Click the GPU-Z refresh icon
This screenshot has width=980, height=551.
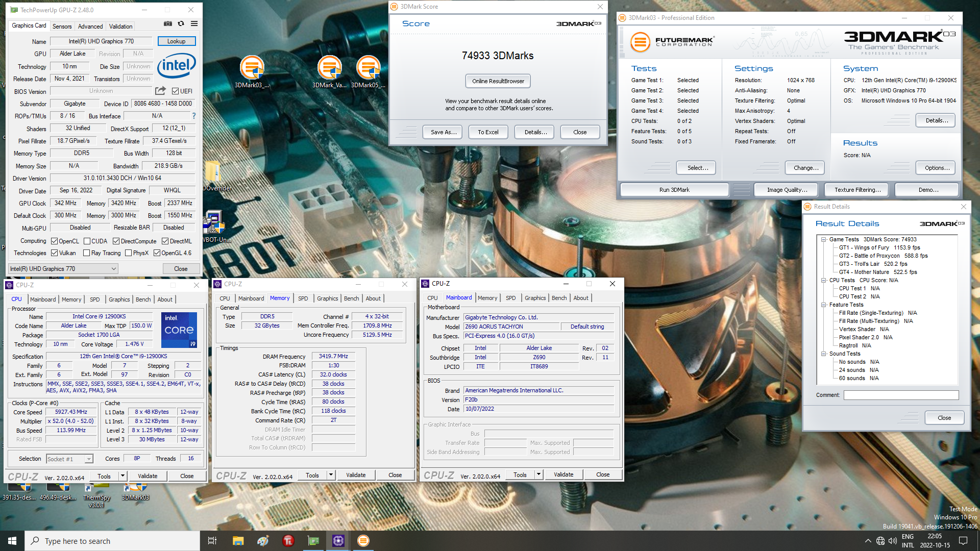(181, 23)
